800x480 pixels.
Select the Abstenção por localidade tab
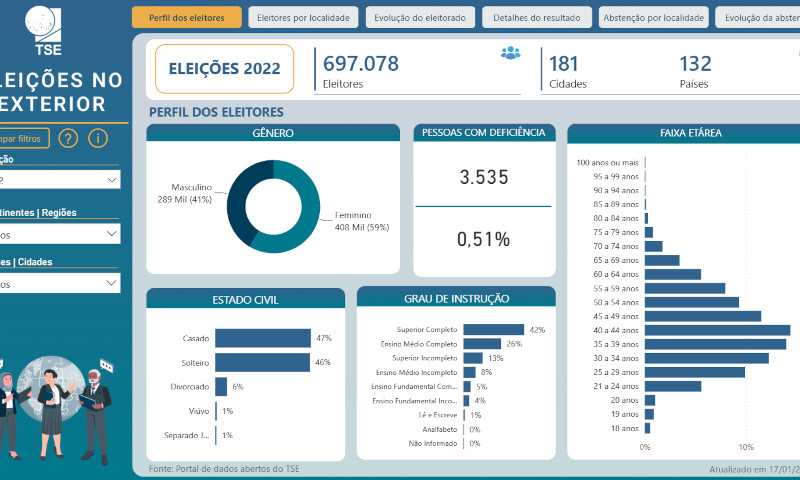(654, 17)
